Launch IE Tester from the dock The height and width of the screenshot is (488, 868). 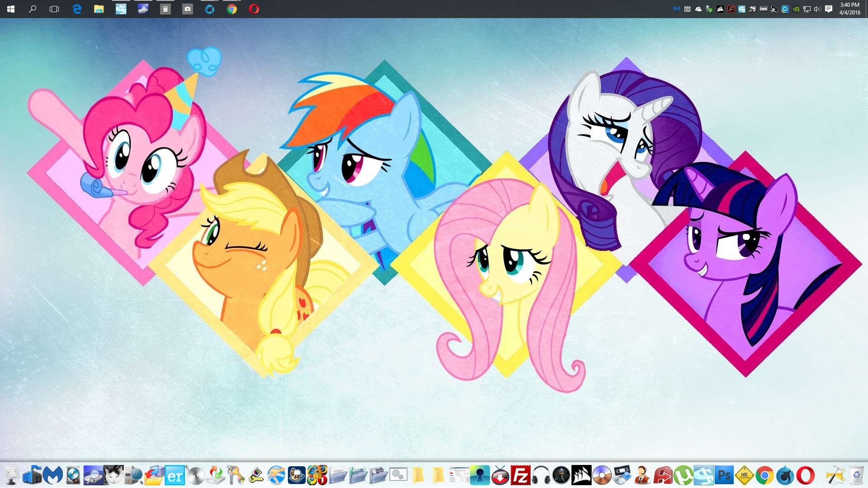[744, 475]
